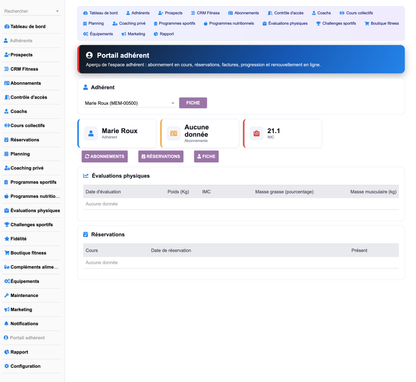Click the Poids (Kg) column header
The width and height of the screenshot is (416, 382).
pyautogui.click(x=178, y=192)
